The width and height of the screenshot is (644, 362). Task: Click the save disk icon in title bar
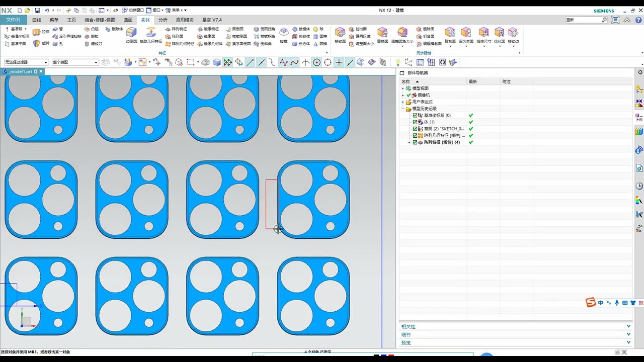37,10
